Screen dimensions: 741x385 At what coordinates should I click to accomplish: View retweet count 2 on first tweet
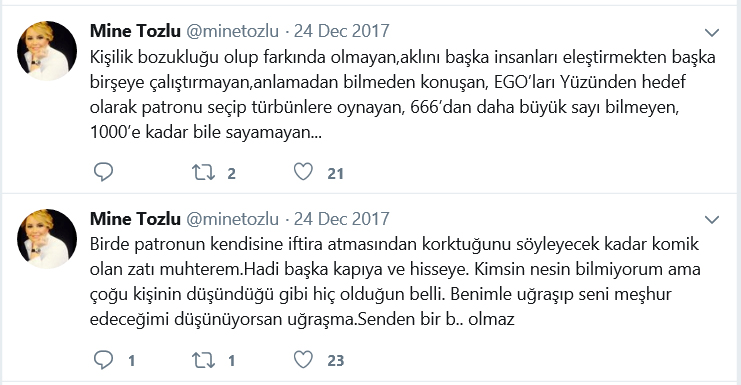tap(231, 173)
